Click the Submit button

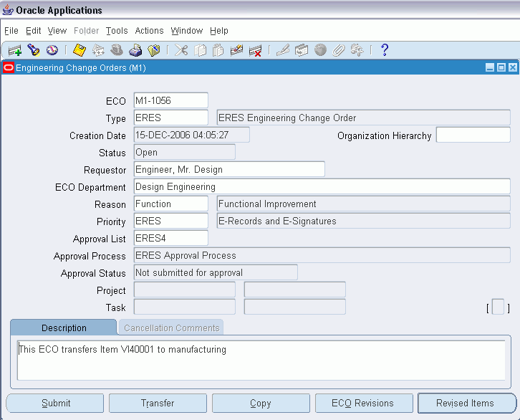click(55, 403)
